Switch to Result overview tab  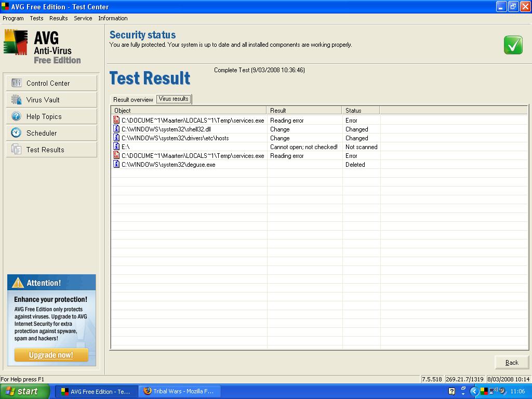133,100
